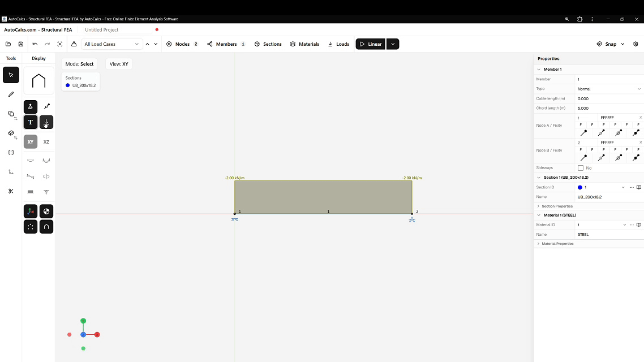
Task: Click the 3D axes display icon
Action: coord(31,211)
